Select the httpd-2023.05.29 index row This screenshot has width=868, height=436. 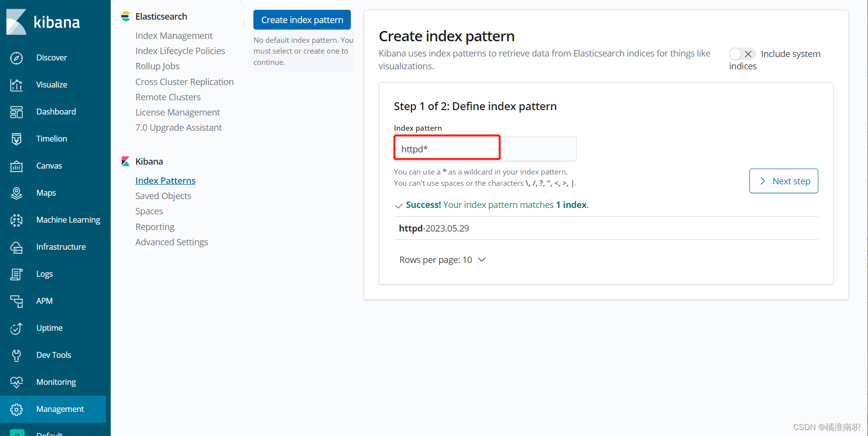tap(606, 228)
